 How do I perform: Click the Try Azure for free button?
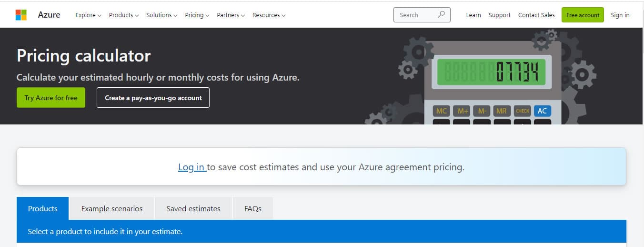tap(51, 98)
